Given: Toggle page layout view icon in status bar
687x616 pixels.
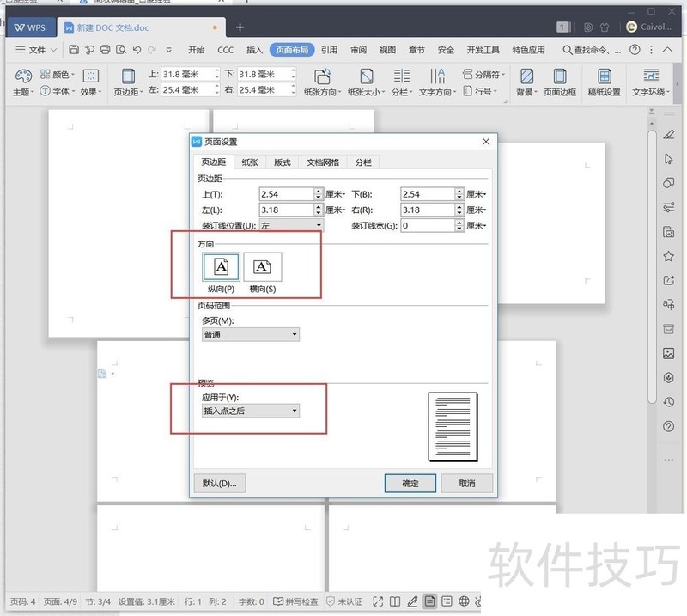Looking at the screenshot, I should pyautogui.click(x=430, y=601).
